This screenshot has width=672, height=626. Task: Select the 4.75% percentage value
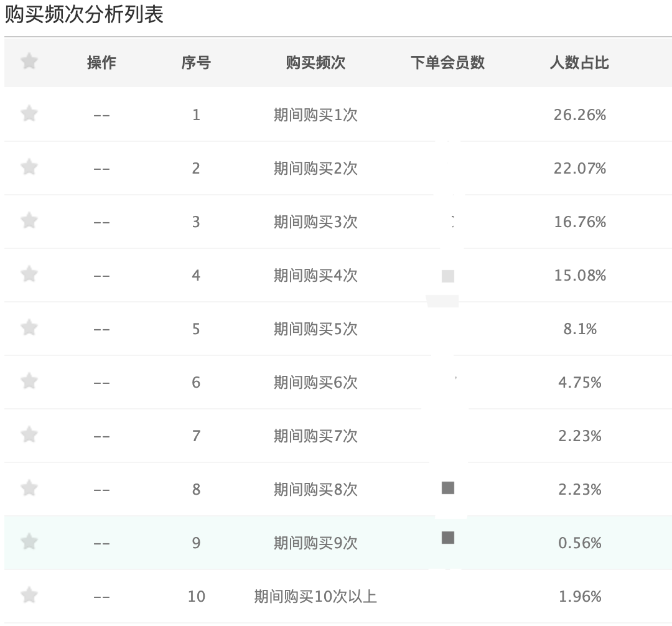[580, 382]
